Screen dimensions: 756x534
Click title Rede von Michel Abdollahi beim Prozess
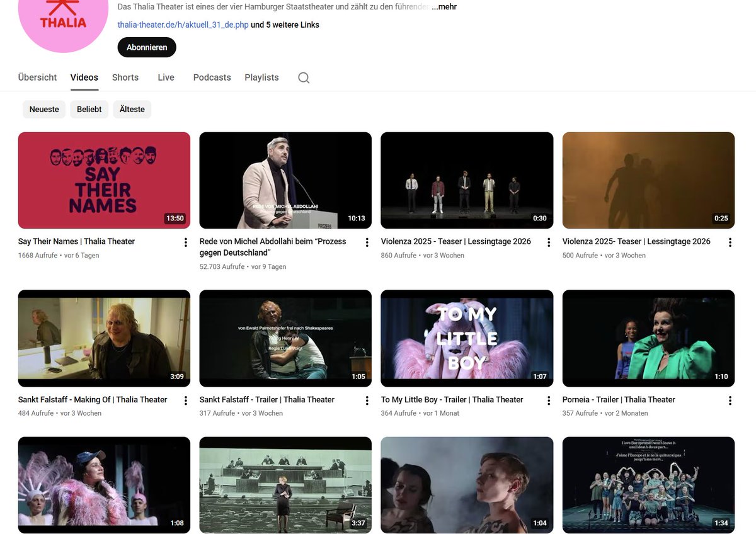tap(273, 247)
